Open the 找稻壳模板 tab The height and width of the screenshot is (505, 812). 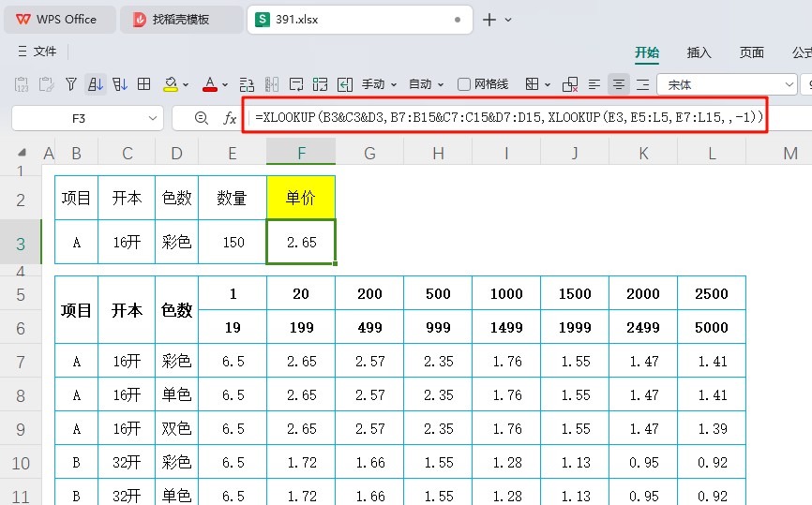(181, 20)
